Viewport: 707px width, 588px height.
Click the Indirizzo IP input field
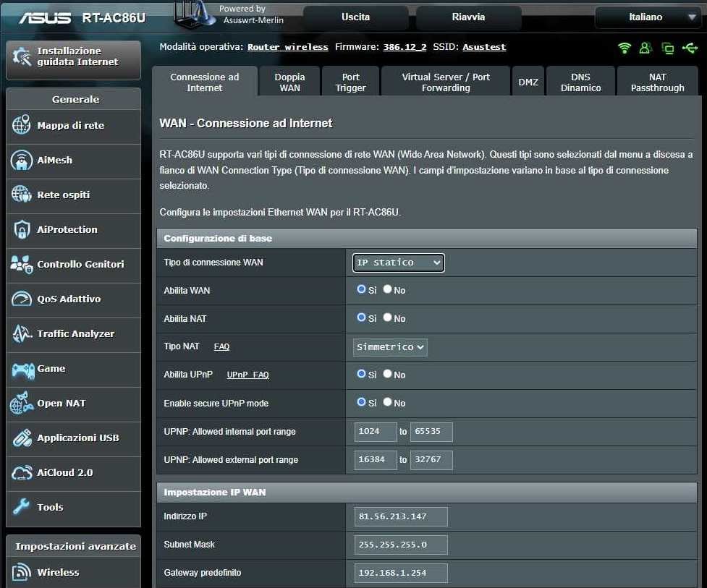pos(401,516)
